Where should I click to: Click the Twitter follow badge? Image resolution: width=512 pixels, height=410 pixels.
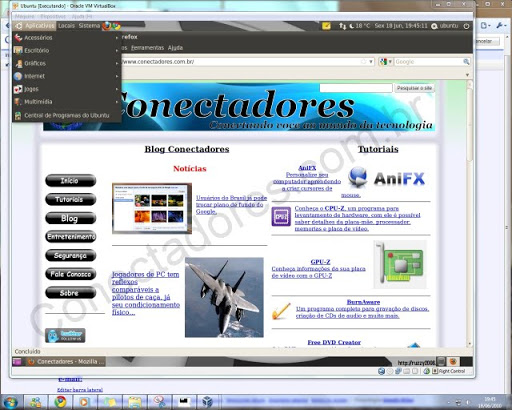pyautogui.click(x=65, y=335)
